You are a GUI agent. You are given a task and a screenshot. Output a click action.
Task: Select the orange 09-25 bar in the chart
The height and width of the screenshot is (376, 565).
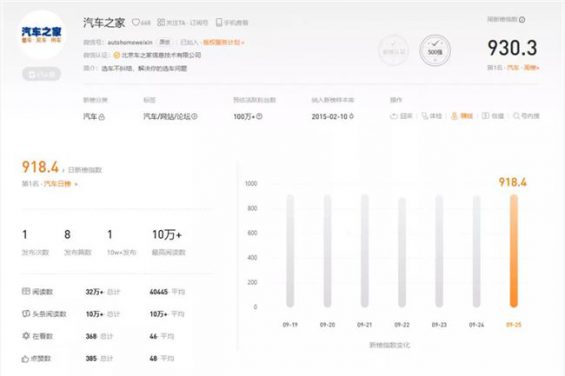point(513,251)
